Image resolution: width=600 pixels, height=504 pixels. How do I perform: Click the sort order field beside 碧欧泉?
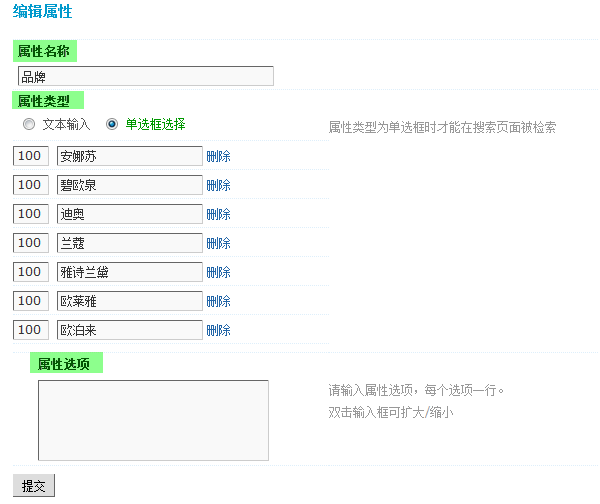click(31, 185)
